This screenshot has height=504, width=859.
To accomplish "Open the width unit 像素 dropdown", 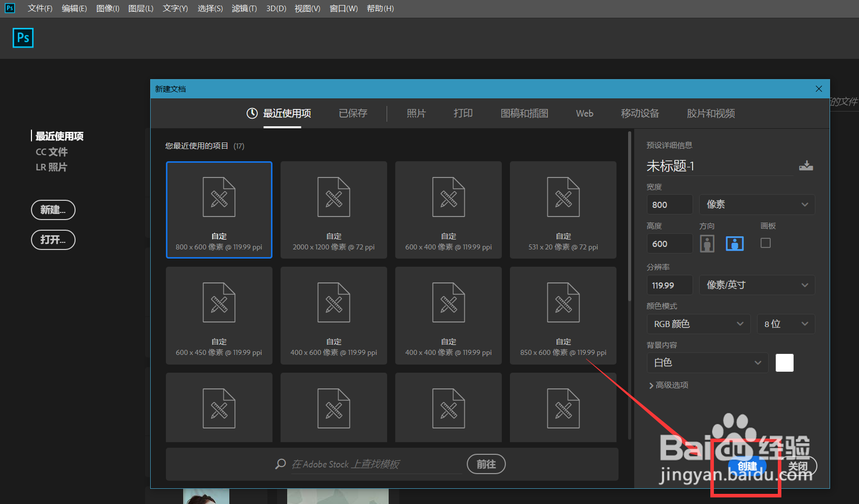I will [x=757, y=204].
